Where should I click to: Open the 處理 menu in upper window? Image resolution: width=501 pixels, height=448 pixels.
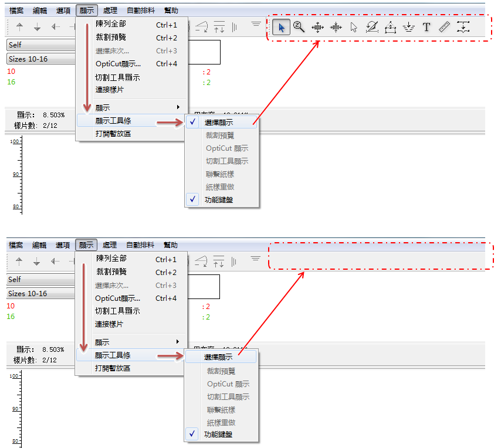(110, 11)
